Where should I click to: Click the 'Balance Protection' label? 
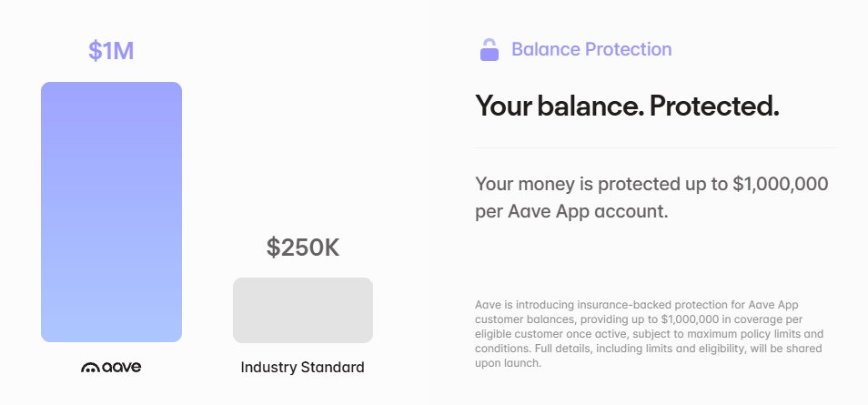pos(591,49)
